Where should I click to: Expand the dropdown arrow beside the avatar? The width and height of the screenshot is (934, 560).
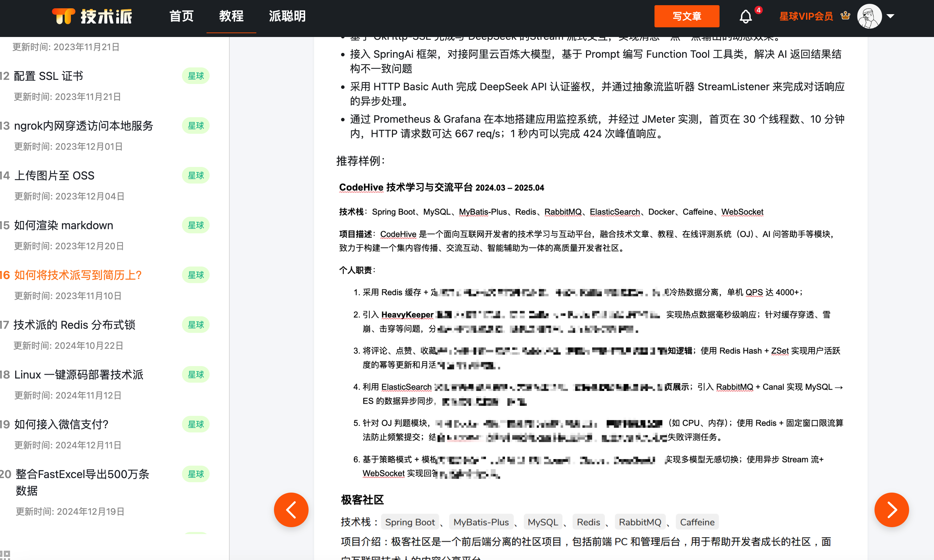point(891,17)
